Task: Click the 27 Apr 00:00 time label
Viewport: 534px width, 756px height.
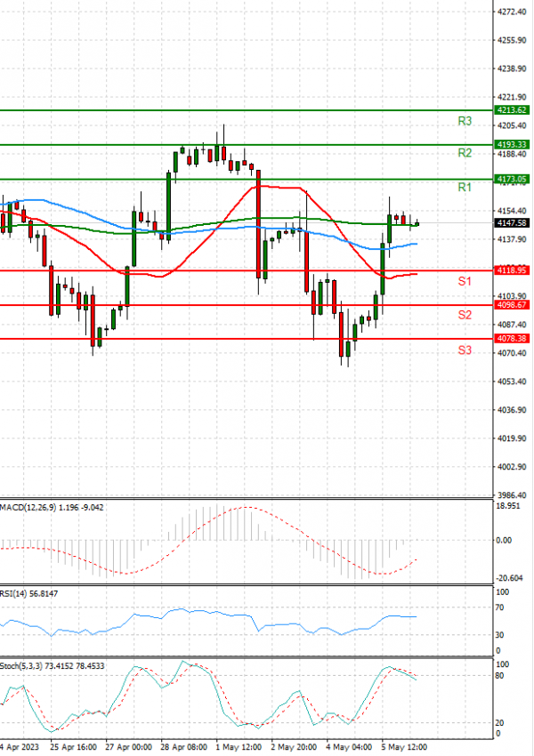Action: coord(128,747)
